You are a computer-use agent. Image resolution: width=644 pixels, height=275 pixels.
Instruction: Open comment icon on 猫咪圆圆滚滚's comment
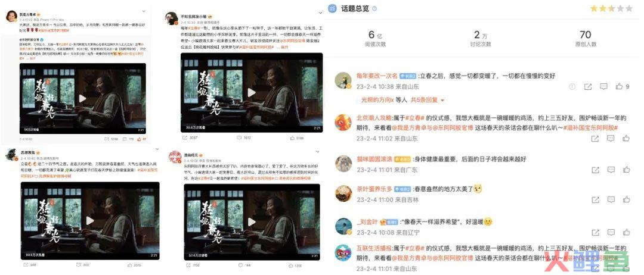pos(611,169)
